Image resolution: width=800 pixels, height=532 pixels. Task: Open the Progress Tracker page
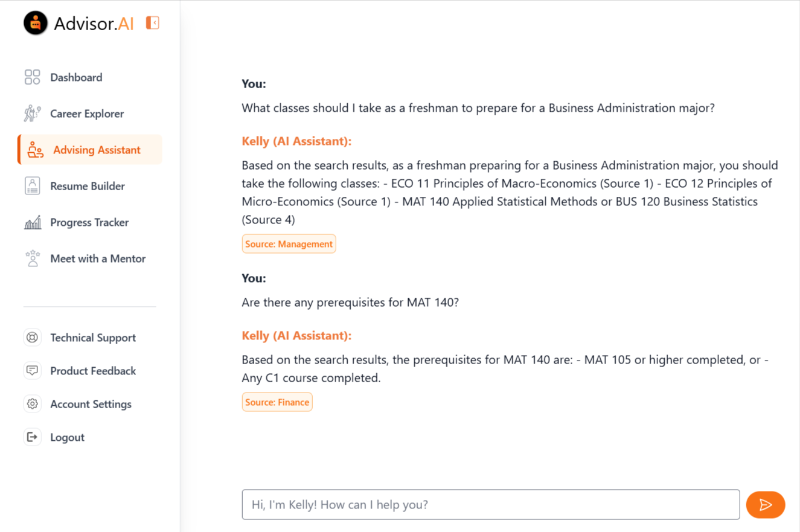pyautogui.click(x=89, y=222)
